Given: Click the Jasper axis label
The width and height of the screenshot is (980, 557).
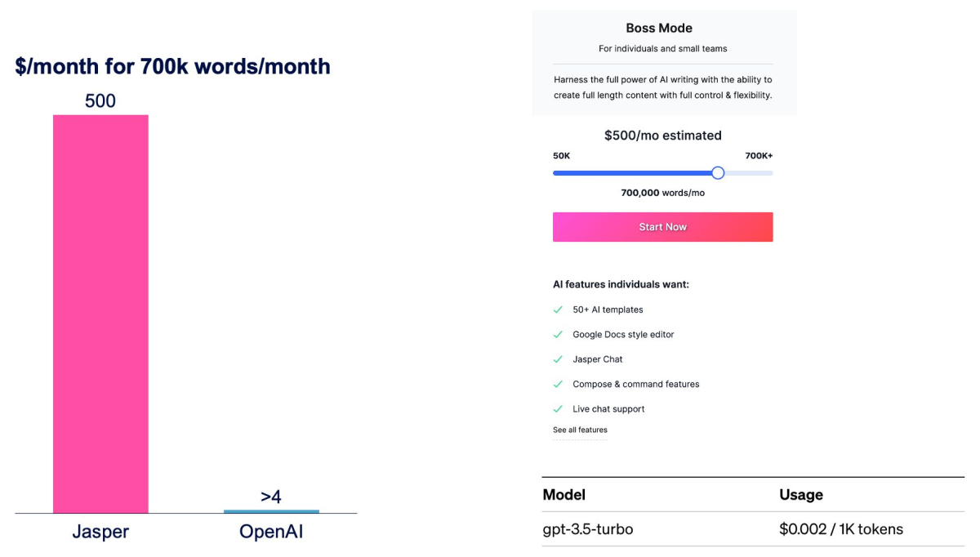Looking at the screenshot, I should [100, 532].
